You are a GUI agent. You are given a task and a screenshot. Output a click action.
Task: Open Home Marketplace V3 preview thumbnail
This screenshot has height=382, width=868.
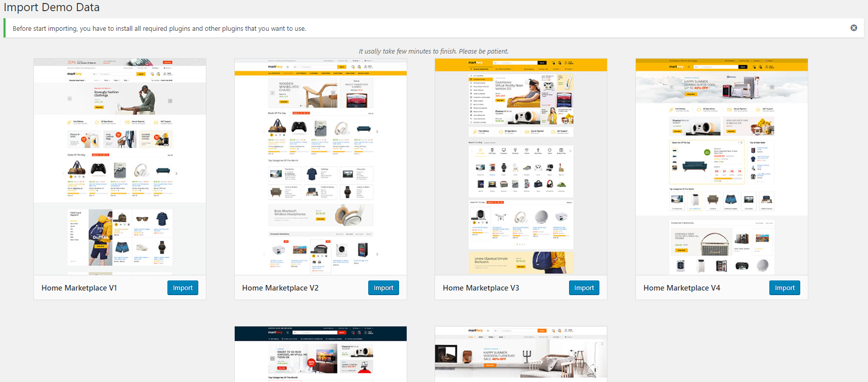click(x=521, y=167)
